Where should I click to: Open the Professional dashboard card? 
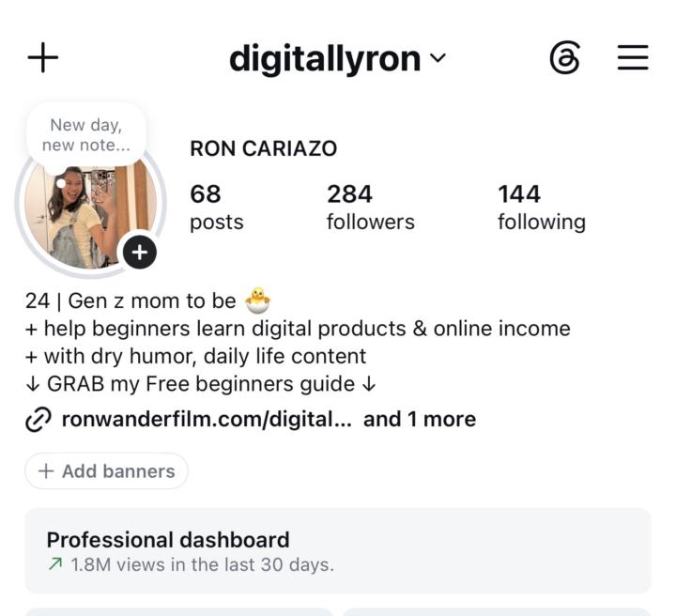pyautogui.click(x=338, y=550)
